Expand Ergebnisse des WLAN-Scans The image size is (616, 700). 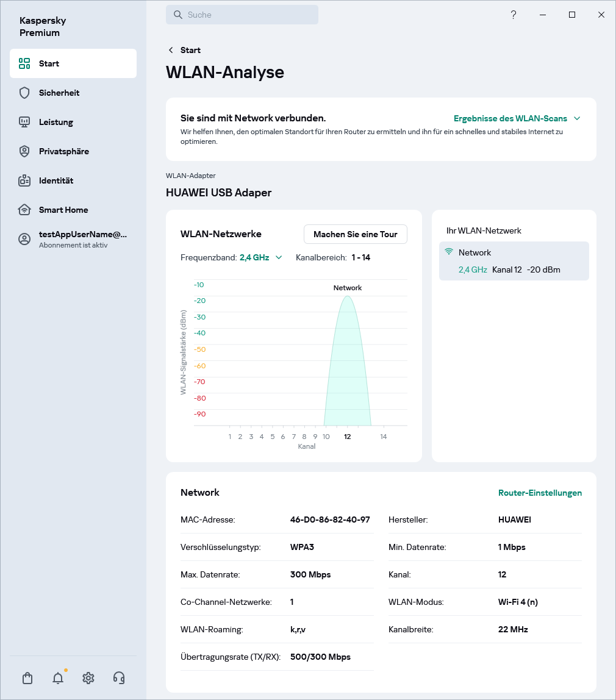(517, 118)
